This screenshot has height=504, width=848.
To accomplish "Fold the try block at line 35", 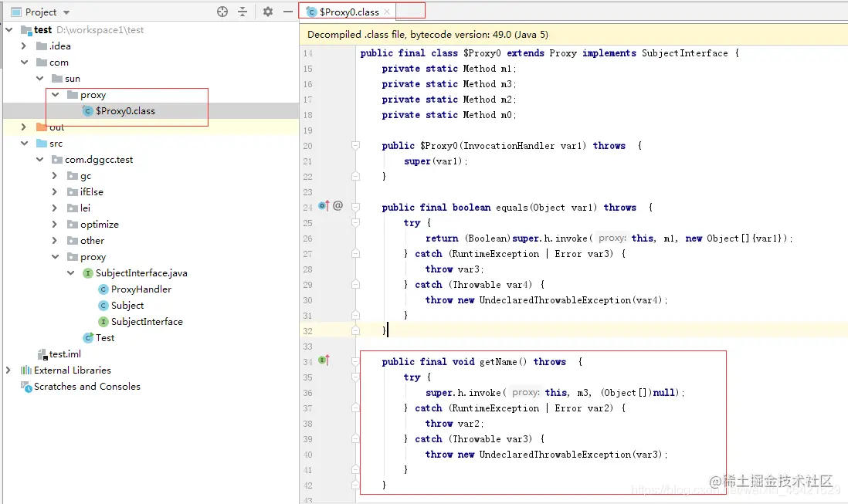I will 355,377.
